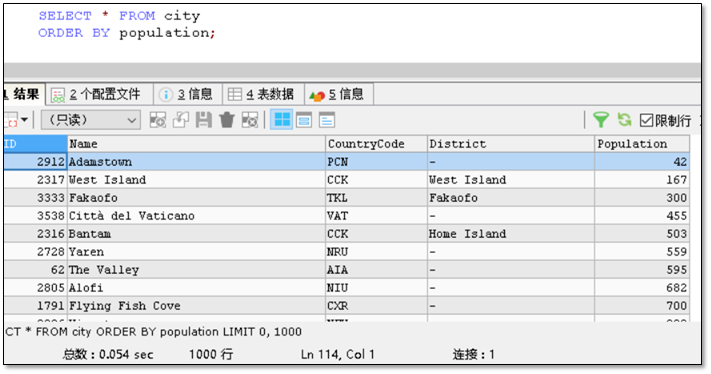711x374 pixels.
Task: Click the population cell 455
Action: (x=642, y=216)
